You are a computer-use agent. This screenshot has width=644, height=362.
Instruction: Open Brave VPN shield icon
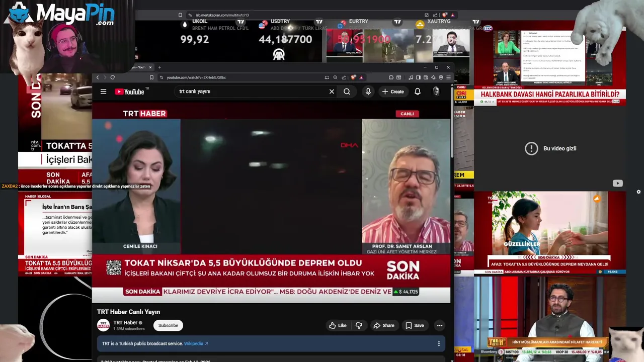(x=441, y=77)
